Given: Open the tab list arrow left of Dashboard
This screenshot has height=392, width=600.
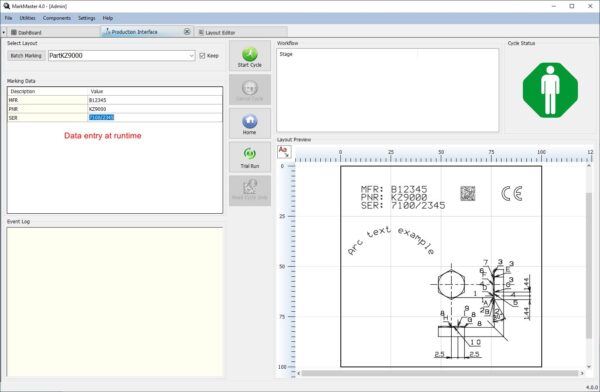Looking at the screenshot, I should [x=4, y=33].
